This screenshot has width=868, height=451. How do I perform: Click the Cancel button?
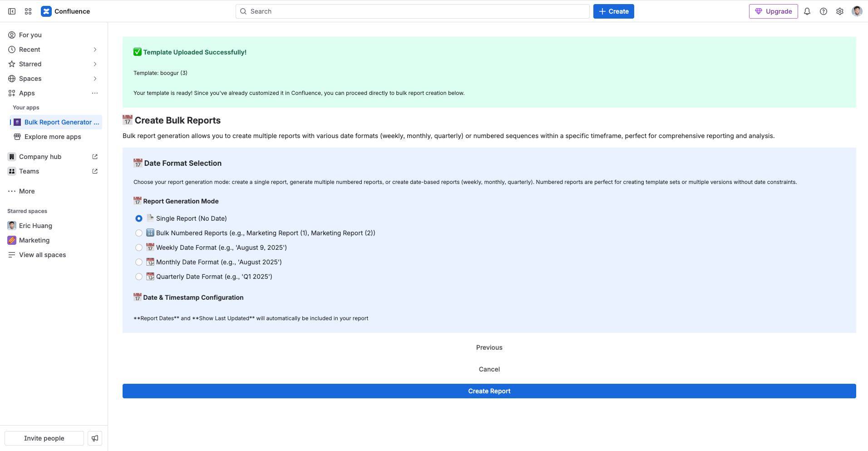(x=489, y=369)
